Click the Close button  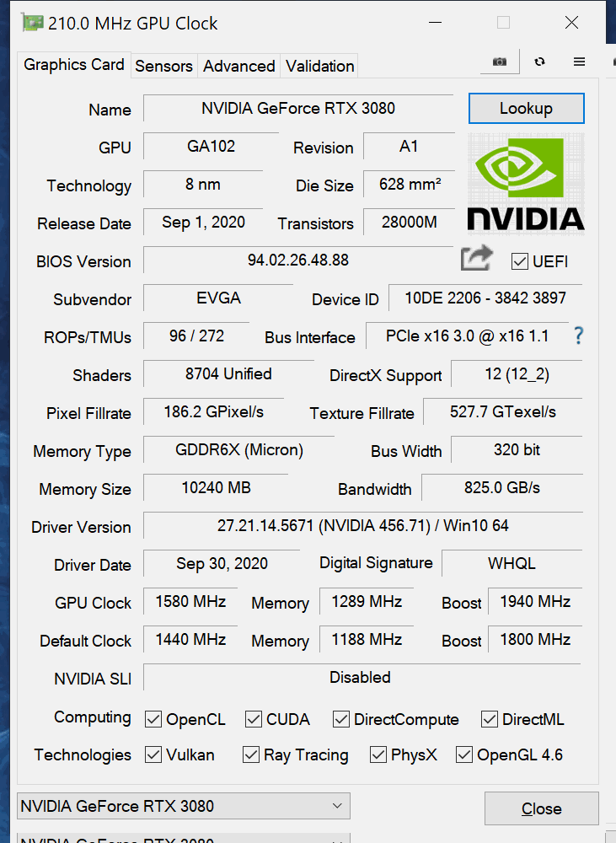[541, 808]
